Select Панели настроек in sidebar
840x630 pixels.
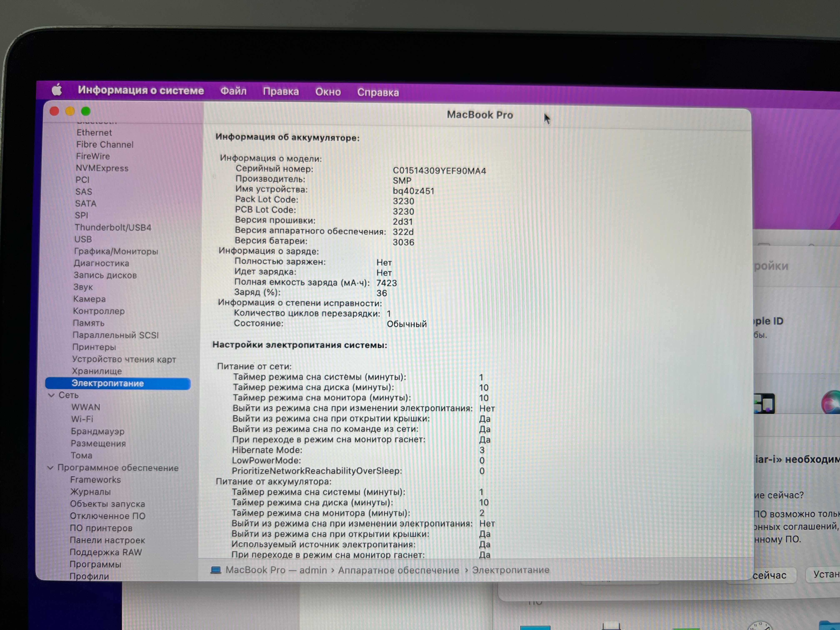coord(107,540)
